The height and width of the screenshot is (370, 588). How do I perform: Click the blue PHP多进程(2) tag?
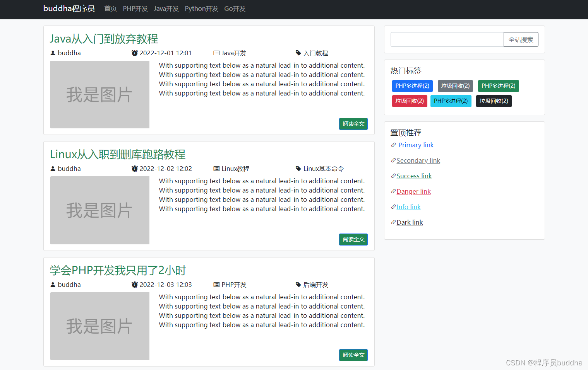click(412, 86)
